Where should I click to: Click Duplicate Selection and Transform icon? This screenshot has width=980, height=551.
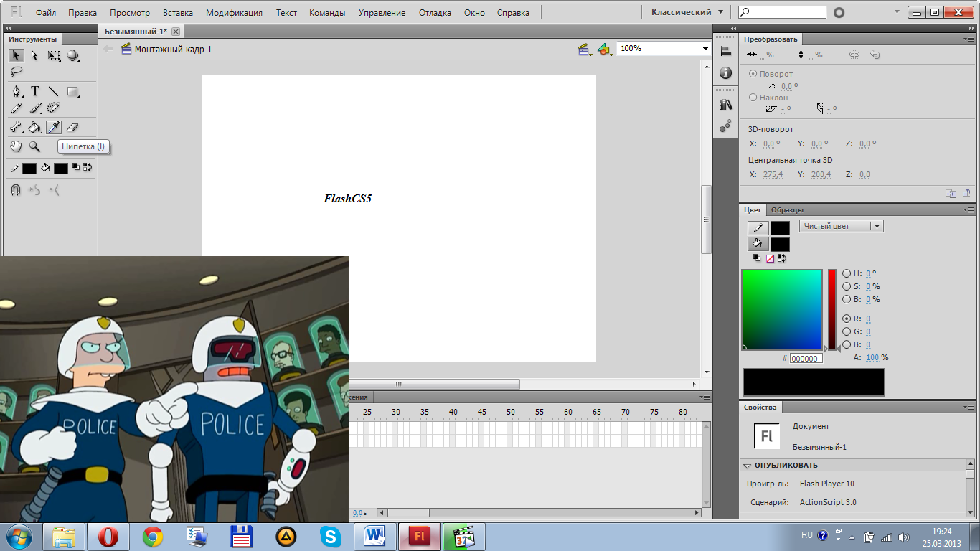click(951, 193)
